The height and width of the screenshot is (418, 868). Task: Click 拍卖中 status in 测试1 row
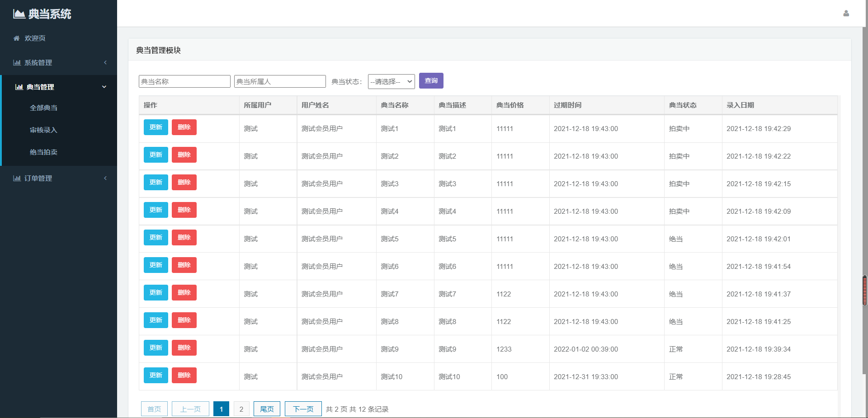point(679,129)
